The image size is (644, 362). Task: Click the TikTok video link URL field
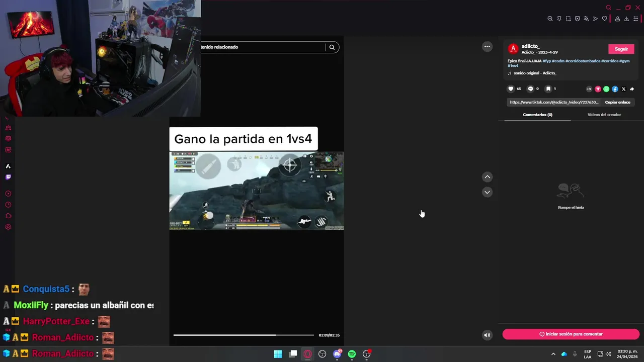click(554, 102)
